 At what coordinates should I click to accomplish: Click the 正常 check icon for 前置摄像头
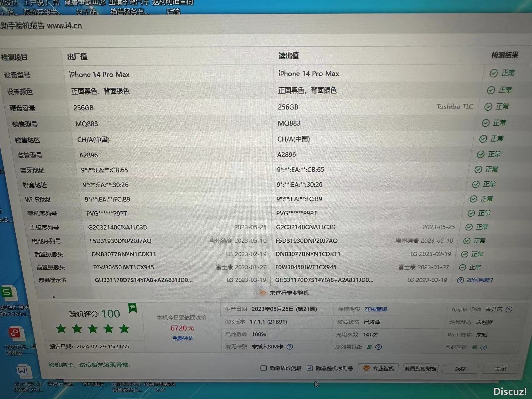pos(462,267)
